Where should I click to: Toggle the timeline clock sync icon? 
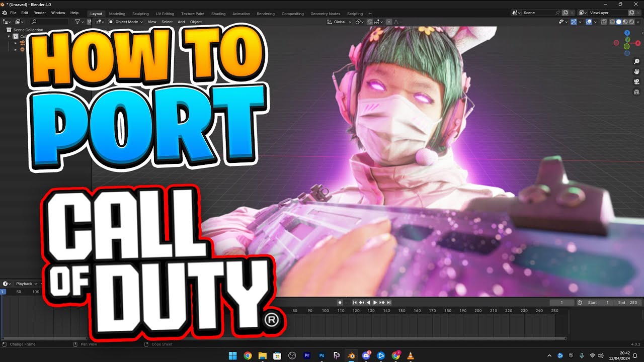[x=580, y=302]
